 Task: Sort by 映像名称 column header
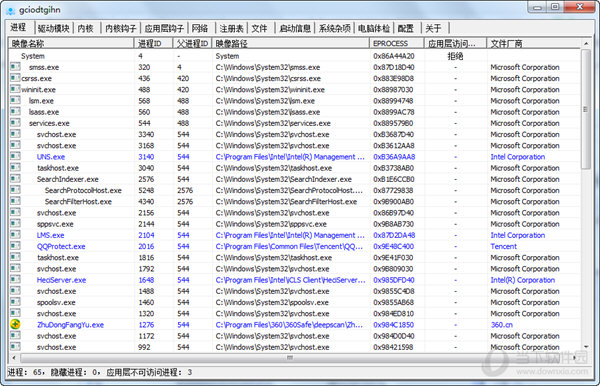pos(71,43)
